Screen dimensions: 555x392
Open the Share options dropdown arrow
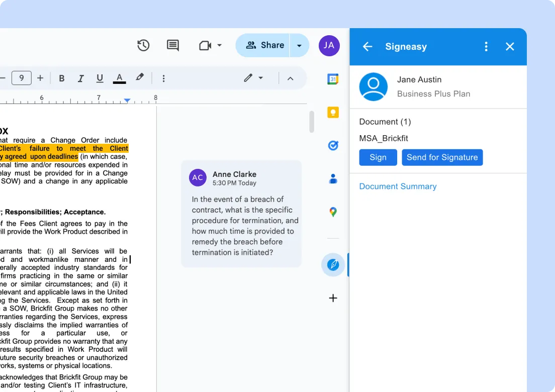pos(299,45)
